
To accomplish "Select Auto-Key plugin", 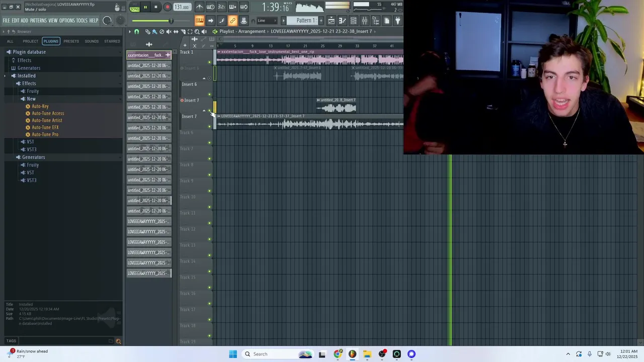I will [40, 106].
